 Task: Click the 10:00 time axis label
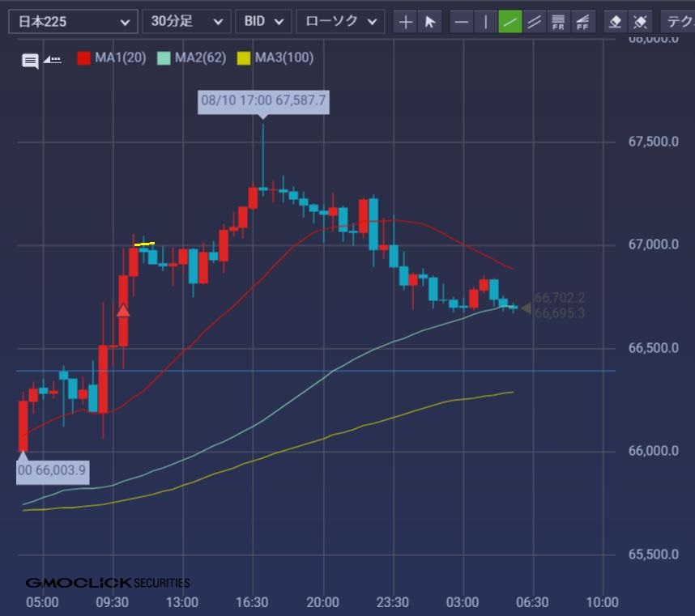603,602
